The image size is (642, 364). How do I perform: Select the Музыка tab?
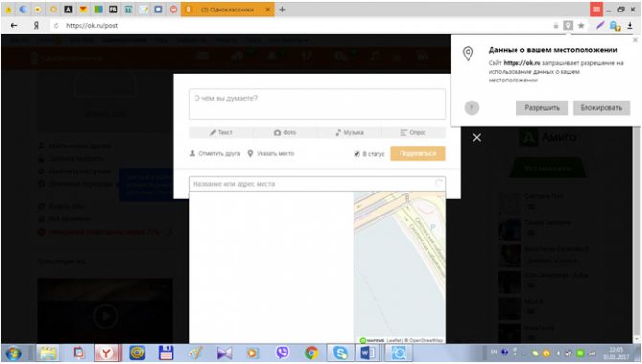[350, 132]
